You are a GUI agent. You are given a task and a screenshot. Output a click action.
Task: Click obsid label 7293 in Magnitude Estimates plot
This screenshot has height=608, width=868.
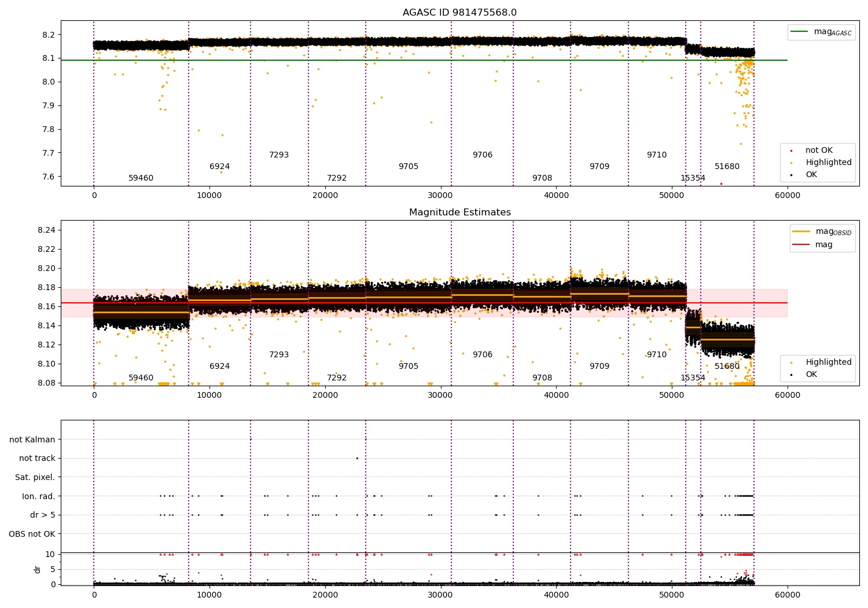[x=279, y=355]
